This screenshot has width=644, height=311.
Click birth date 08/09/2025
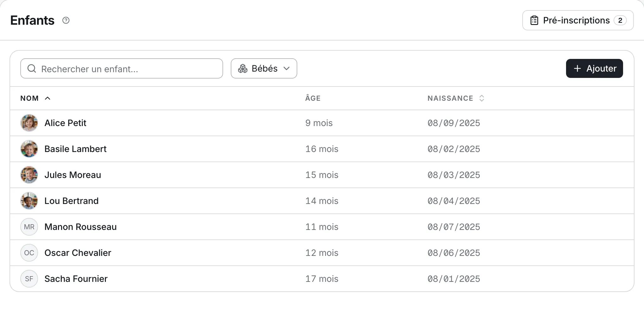point(454,123)
